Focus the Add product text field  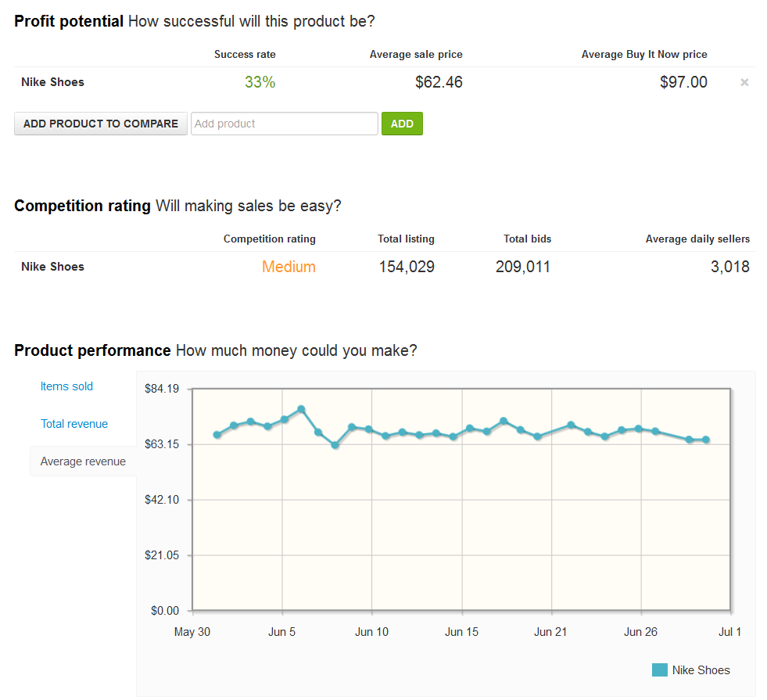click(x=285, y=124)
